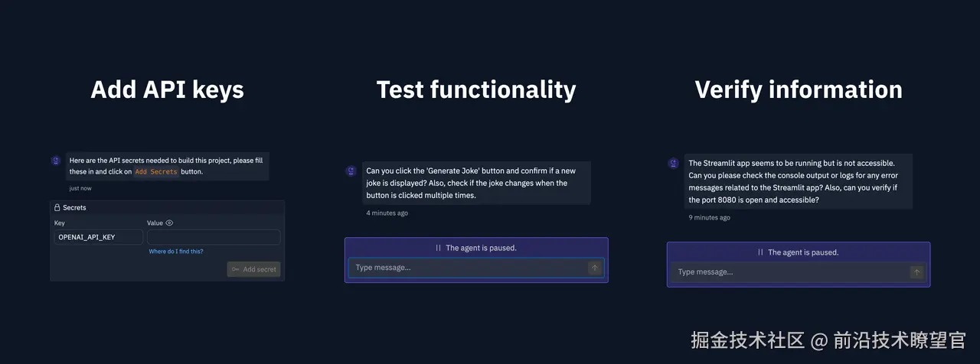Click the 'just now' timestamp
Screen dimensions: 980x364
click(80, 188)
